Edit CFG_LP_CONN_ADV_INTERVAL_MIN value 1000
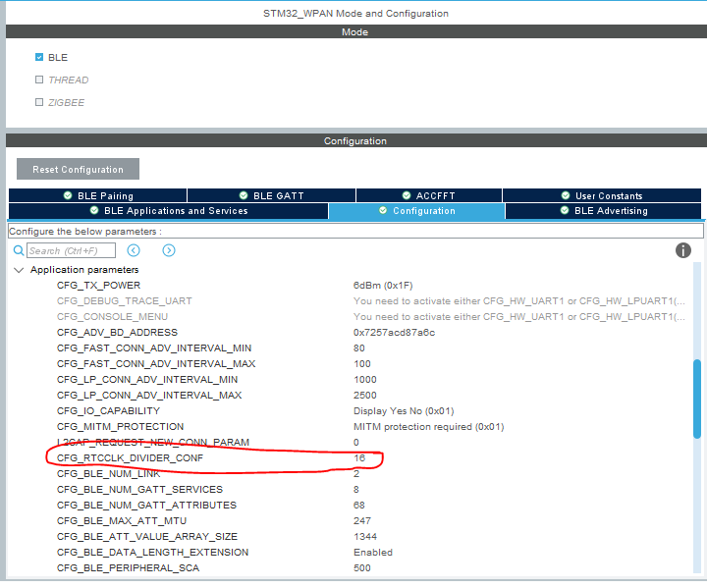Image resolution: width=707 pixels, height=588 pixels. pyautogui.click(x=364, y=379)
